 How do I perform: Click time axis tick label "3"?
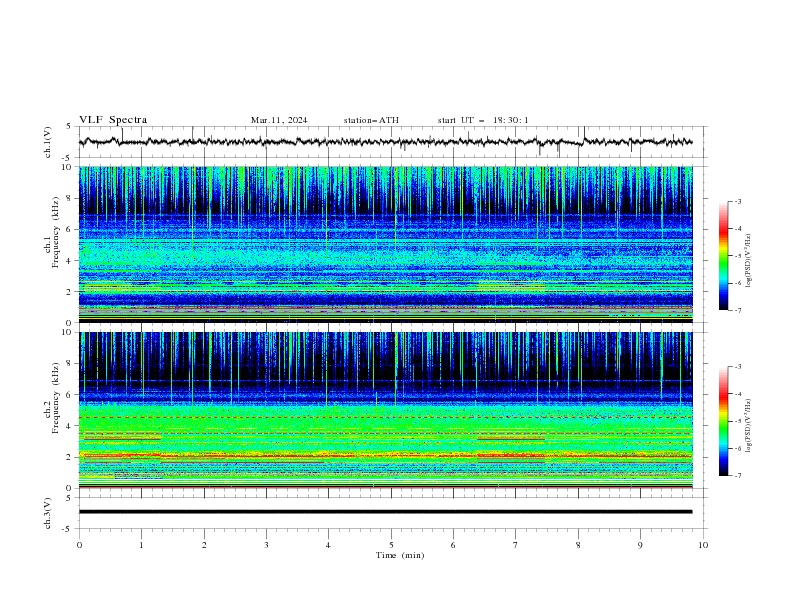pyautogui.click(x=266, y=545)
